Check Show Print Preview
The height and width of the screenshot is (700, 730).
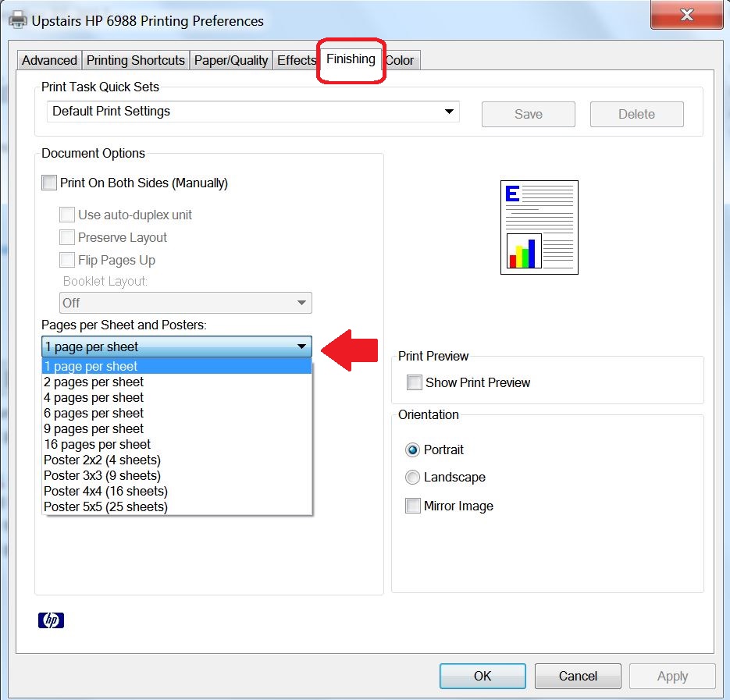point(415,382)
